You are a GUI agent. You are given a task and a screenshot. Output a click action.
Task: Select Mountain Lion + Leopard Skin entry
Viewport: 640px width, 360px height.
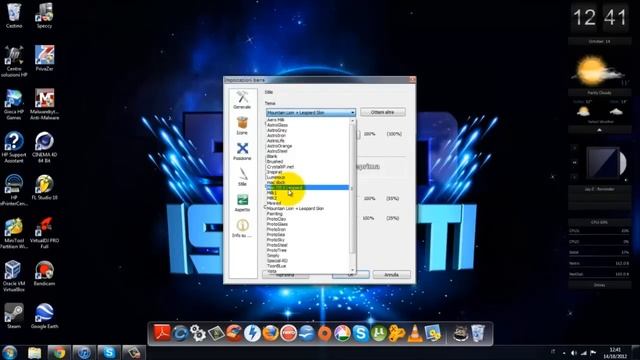tap(295, 209)
